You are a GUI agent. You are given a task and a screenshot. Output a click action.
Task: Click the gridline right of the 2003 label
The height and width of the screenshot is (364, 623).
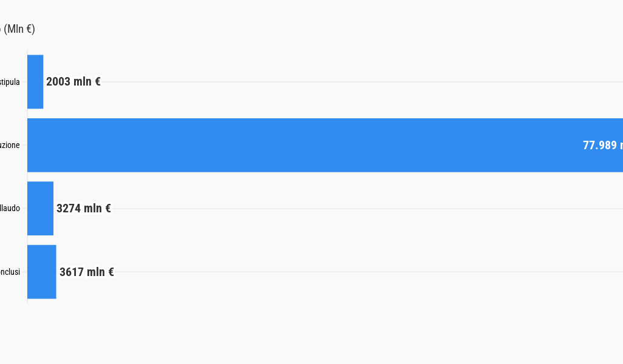point(364,81)
